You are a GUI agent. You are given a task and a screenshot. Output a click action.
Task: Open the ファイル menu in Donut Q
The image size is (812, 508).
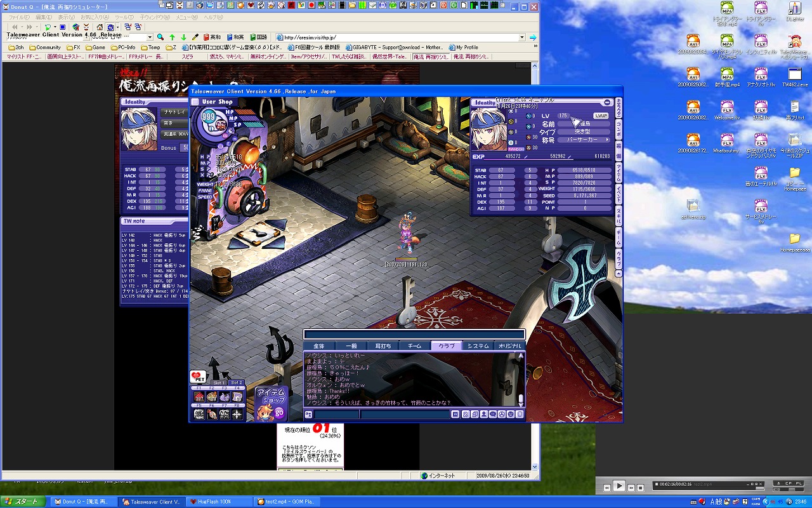(x=18, y=17)
